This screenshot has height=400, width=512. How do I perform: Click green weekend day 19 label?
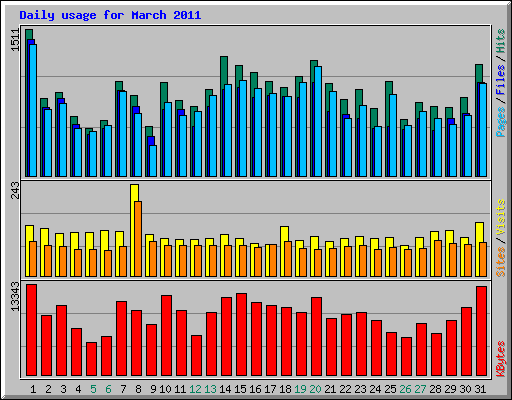300,389
